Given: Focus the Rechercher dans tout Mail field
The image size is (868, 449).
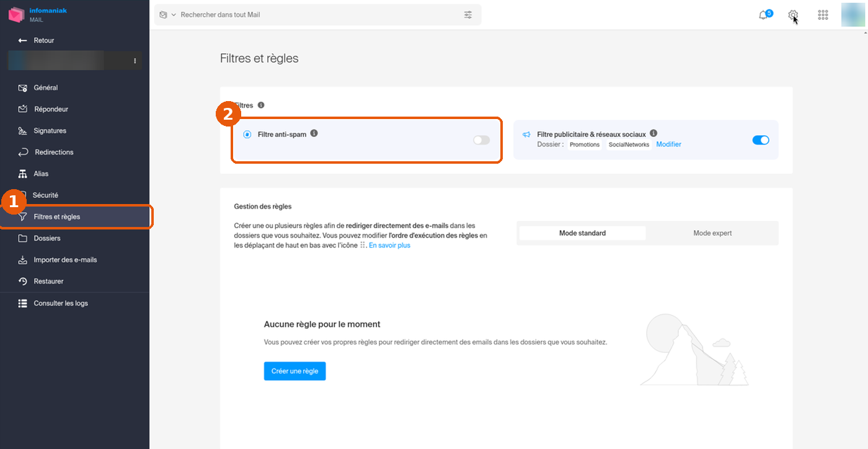Looking at the screenshot, I should pos(317,15).
